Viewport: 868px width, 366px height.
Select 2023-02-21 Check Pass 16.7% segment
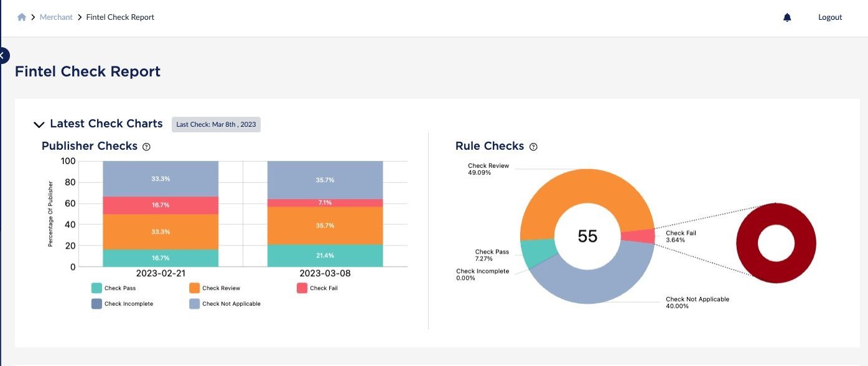(161, 258)
